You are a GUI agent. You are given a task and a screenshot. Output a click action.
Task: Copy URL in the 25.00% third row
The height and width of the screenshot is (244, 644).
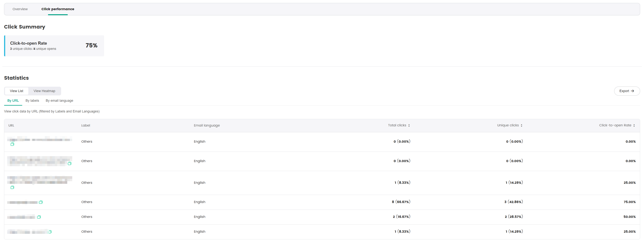pos(12,187)
